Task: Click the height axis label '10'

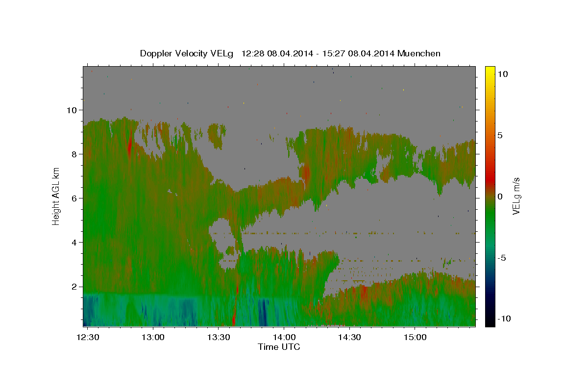Action: pos(72,110)
